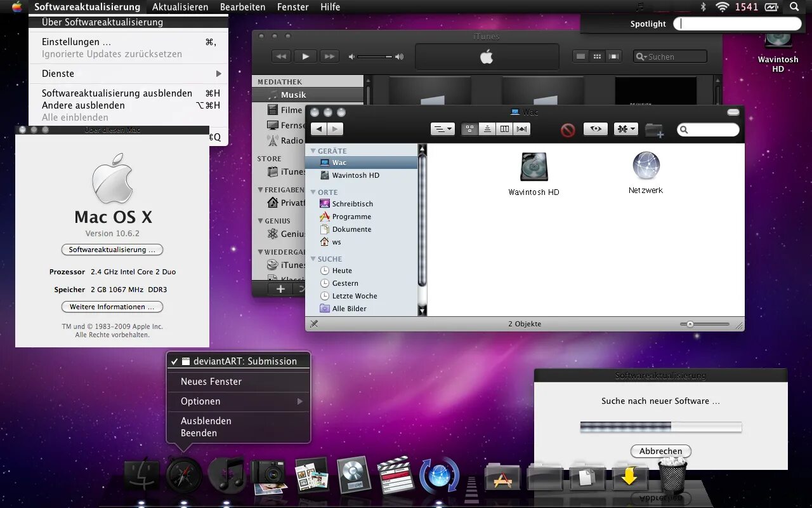Choose Neues Fenster in the Dock context menu

(x=211, y=381)
